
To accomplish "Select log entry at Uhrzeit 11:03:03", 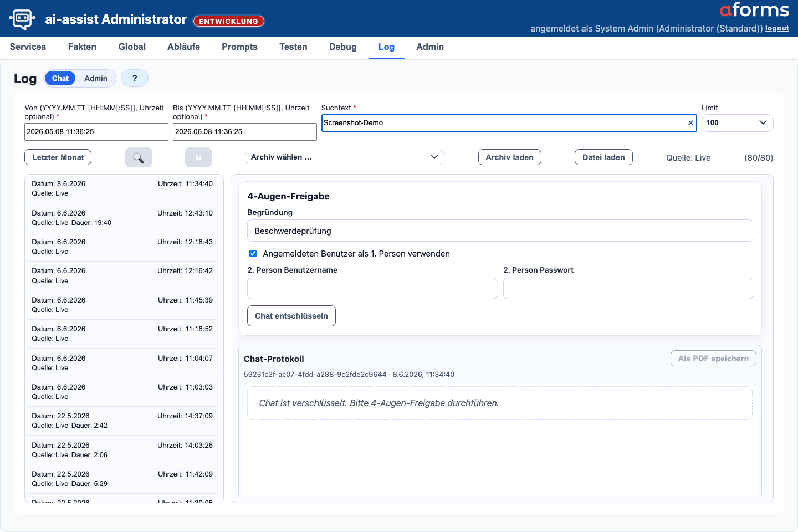I will (x=122, y=392).
